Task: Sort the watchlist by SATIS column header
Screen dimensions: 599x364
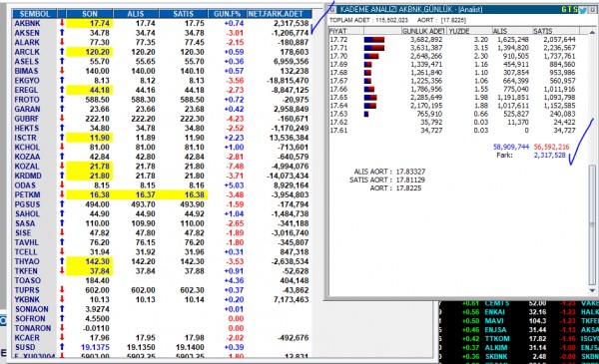Action: 183,14
